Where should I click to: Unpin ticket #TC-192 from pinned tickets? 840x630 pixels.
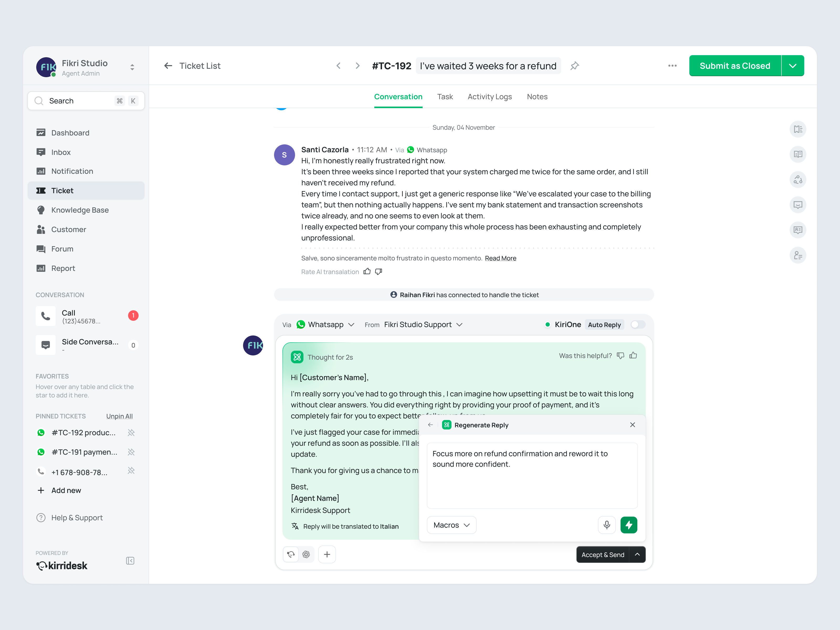pyautogui.click(x=131, y=433)
